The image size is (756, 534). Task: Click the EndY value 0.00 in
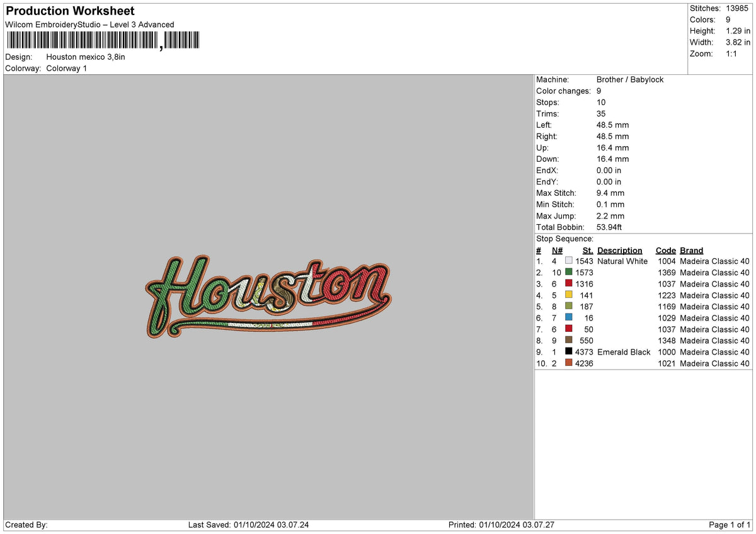pyautogui.click(x=609, y=181)
